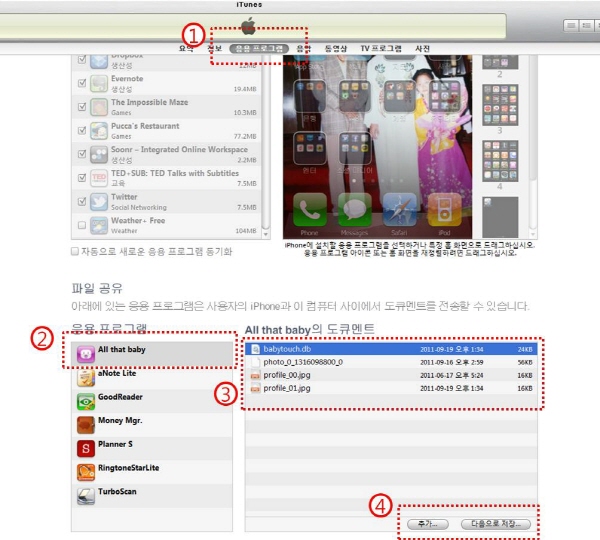Click the leftmost view-mode button at top right
This screenshot has height=540, width=600.
571,26
